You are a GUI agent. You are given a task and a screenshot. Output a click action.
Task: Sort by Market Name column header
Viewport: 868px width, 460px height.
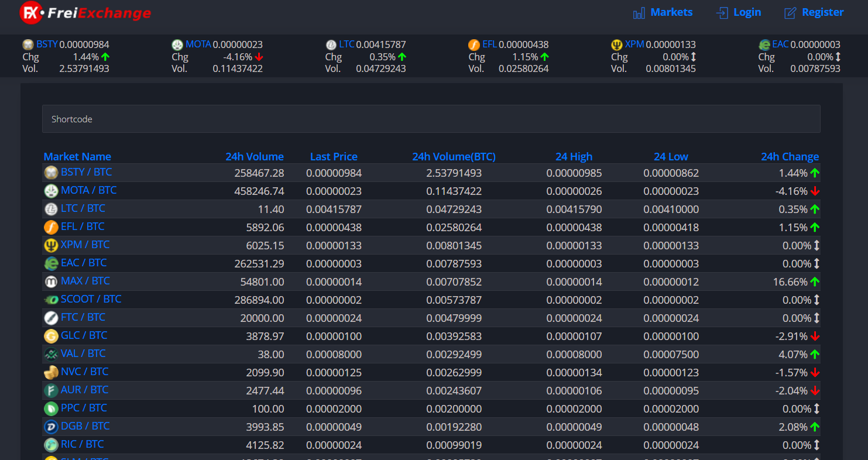click(77, 156)
